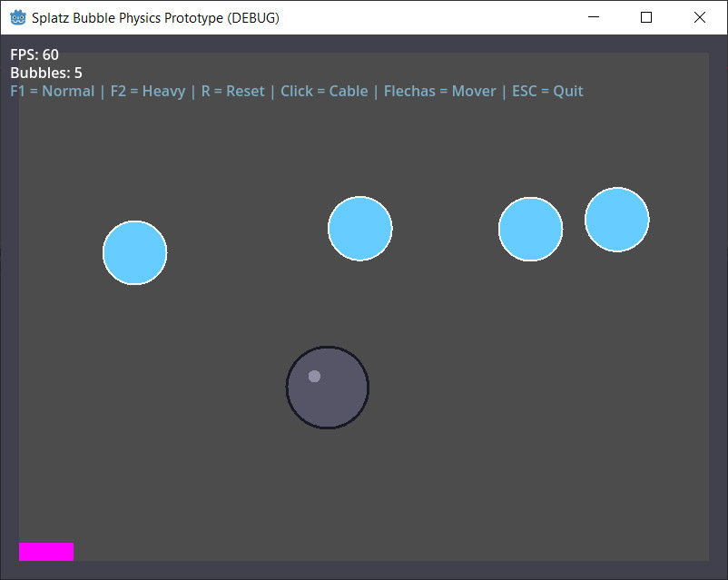The height and width of the screenshot is (580, 728).
Task: Click the 'Flechas = Mover' hint text
Action: (x=439, y=91)
